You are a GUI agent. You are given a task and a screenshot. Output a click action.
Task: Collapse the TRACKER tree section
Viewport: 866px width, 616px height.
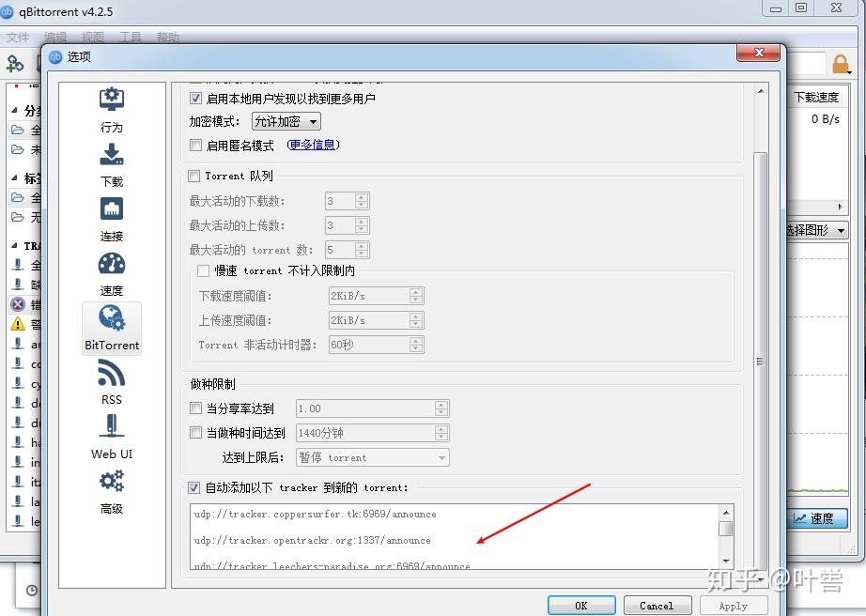coord(14,246)
